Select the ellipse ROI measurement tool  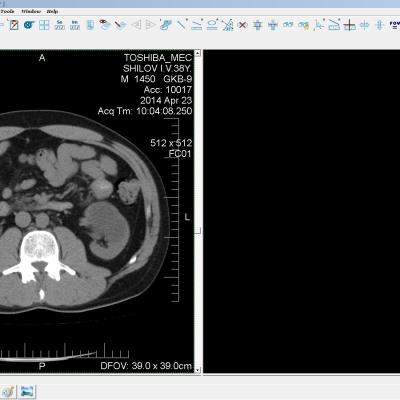(x=212, y=25)
